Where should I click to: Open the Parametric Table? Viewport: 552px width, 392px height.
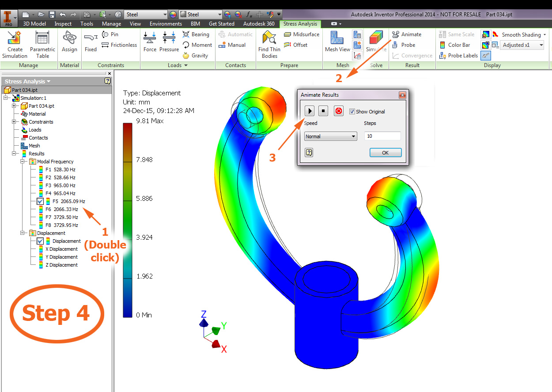42,45
